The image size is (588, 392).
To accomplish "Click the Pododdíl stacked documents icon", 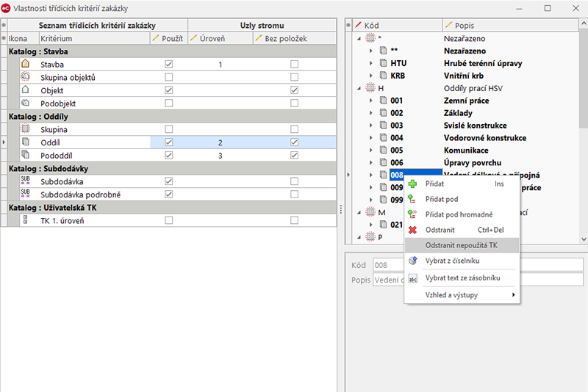I will click(26, 155).
